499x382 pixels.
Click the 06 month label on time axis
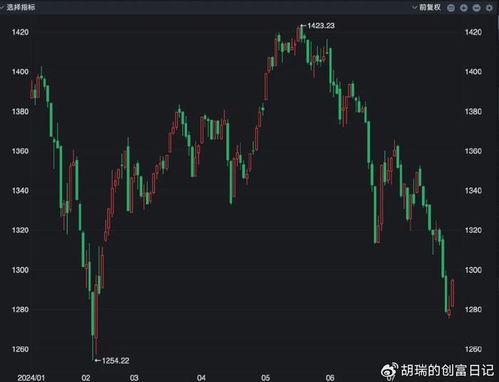click(330, 378)
